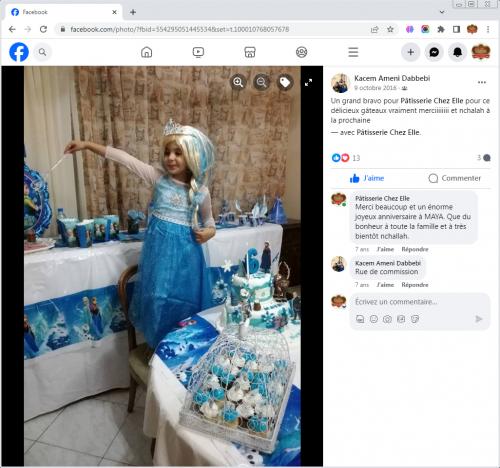Tag the photo with tag icon
This screenshot has width=500, height=468.
[x=285, y=82]
